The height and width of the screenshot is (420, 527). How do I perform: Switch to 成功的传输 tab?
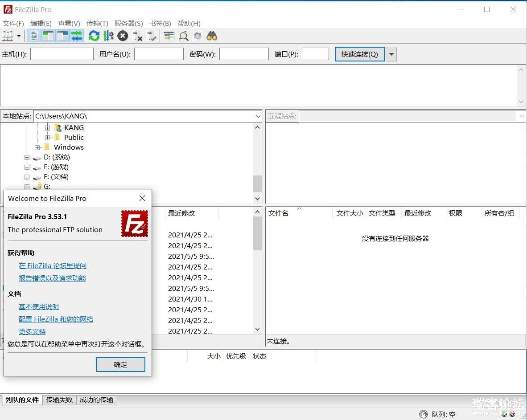96,400
